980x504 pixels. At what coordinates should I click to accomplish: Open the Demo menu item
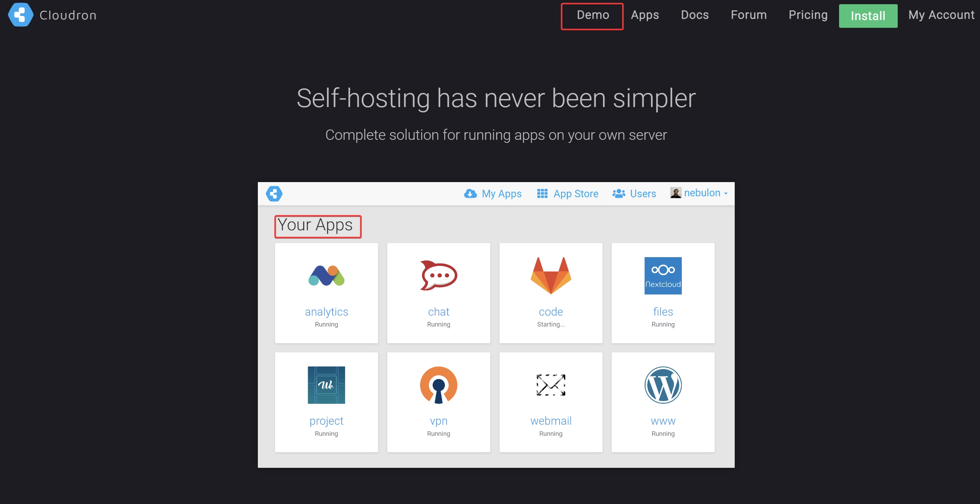coord(593,15)
